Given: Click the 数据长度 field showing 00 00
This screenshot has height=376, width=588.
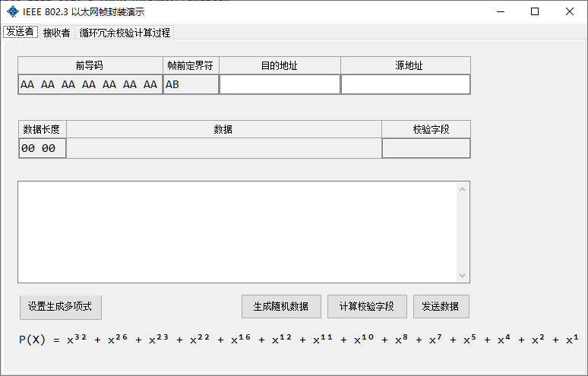Looking at the screenshot, I should point(43,148).
